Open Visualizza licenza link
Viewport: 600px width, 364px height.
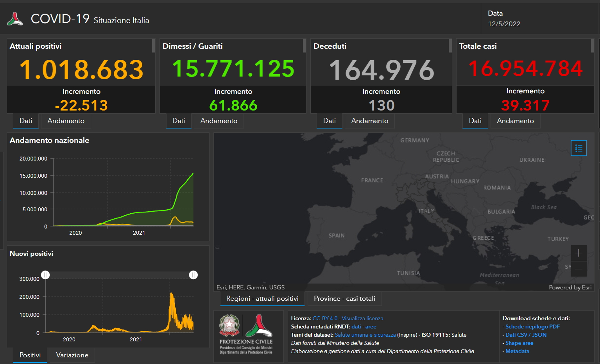pos(362,318)
